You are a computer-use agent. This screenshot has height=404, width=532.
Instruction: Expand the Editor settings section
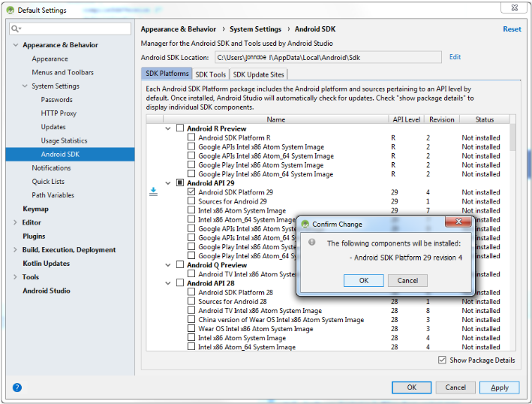point(16,223)
